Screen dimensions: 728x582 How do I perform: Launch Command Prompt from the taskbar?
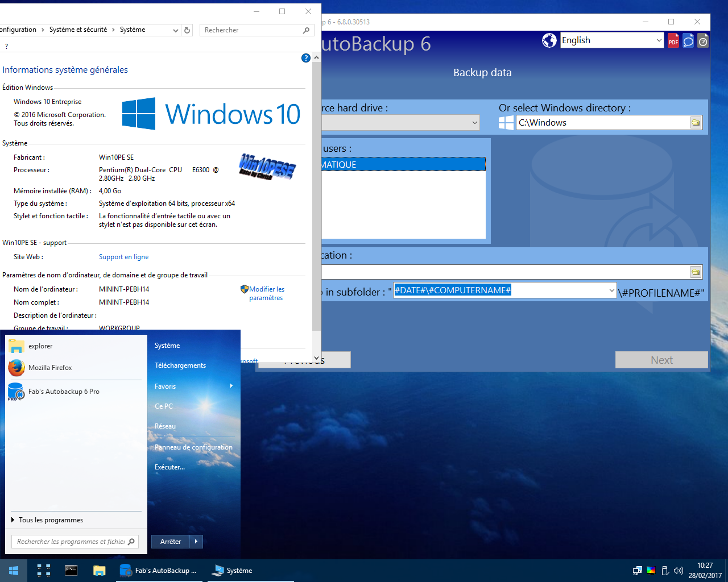[71, 571]
